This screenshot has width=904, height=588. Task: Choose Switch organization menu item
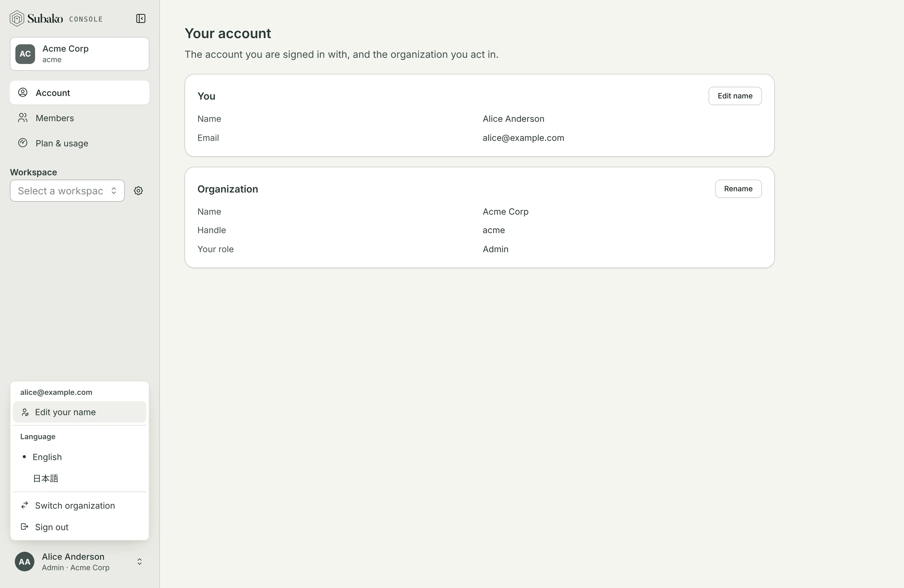tap(79, 506)
